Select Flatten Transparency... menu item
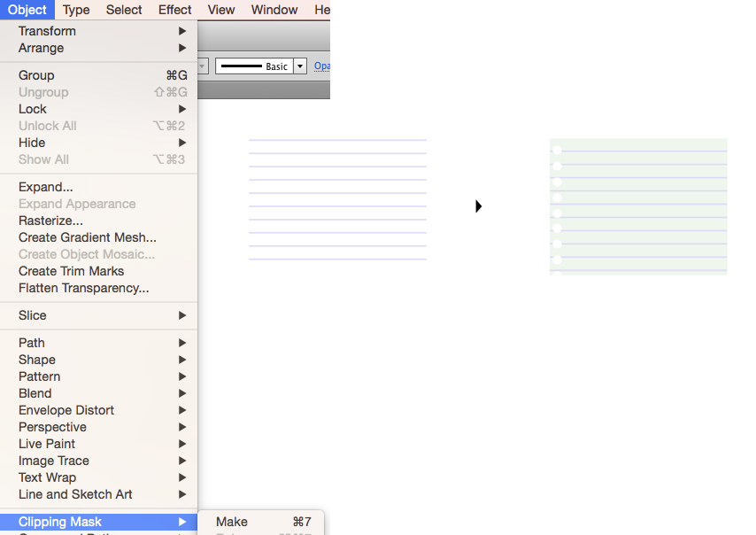 coord(83,288)
